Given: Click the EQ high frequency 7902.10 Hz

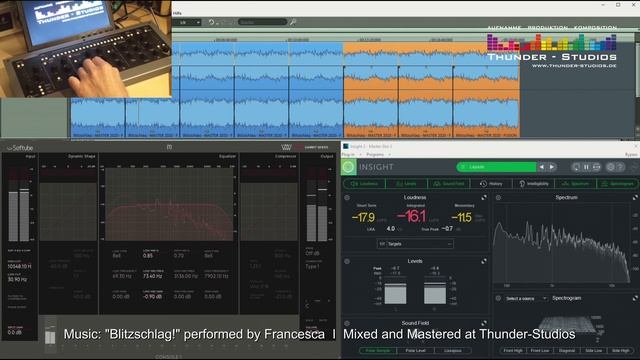Looking at the screenshot, I should [217, 276].
